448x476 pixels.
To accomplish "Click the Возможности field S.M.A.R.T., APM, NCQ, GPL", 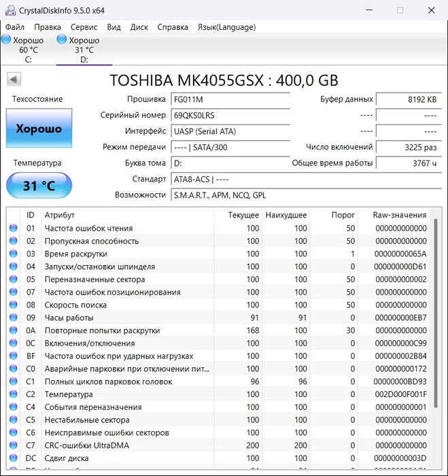I will (x=306, y=195).
